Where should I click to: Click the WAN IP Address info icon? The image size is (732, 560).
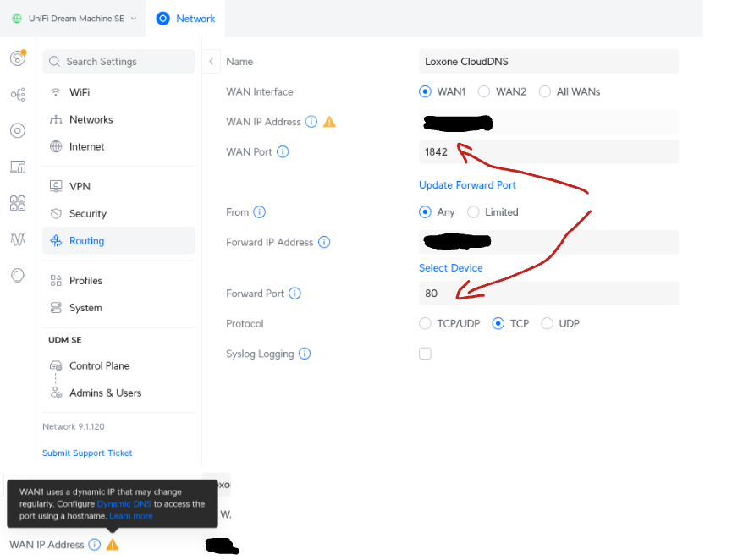click(x=311, y=122)
